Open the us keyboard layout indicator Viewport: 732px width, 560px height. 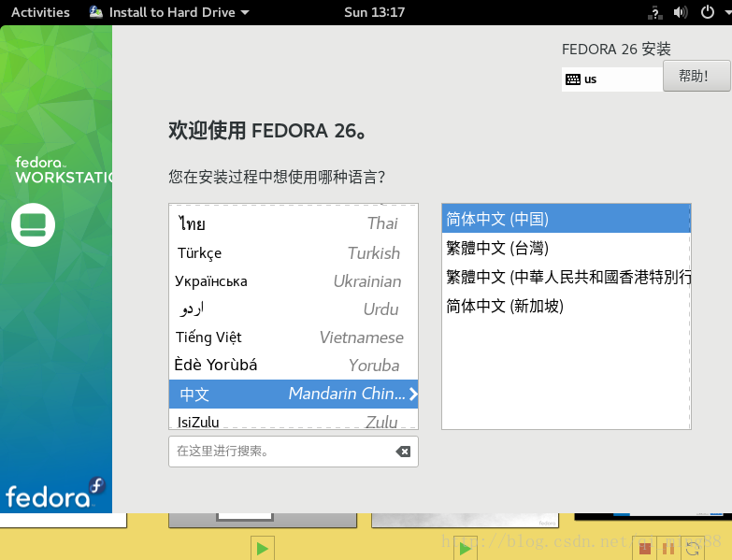coord(612,79)
